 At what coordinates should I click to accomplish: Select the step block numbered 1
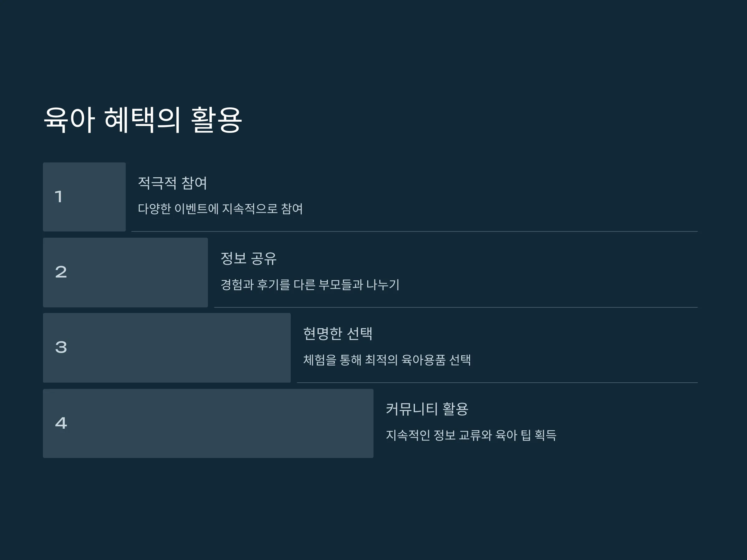tap(84, 197)
